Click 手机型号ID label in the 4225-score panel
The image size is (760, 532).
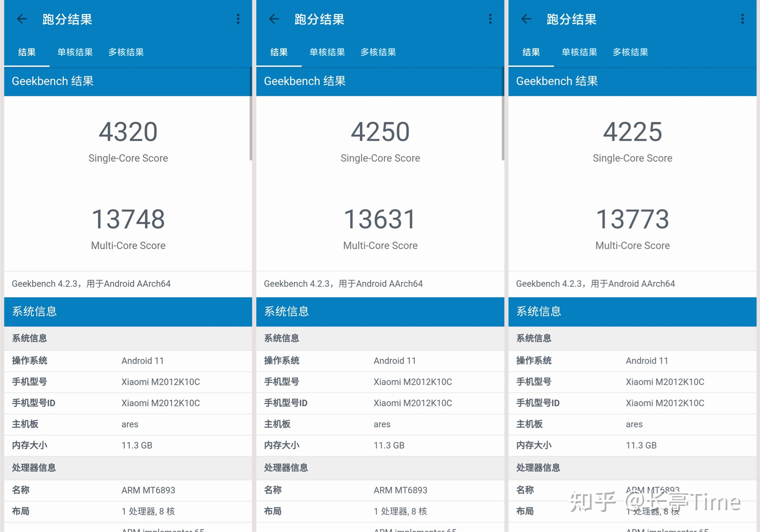(x=538, y=403)
